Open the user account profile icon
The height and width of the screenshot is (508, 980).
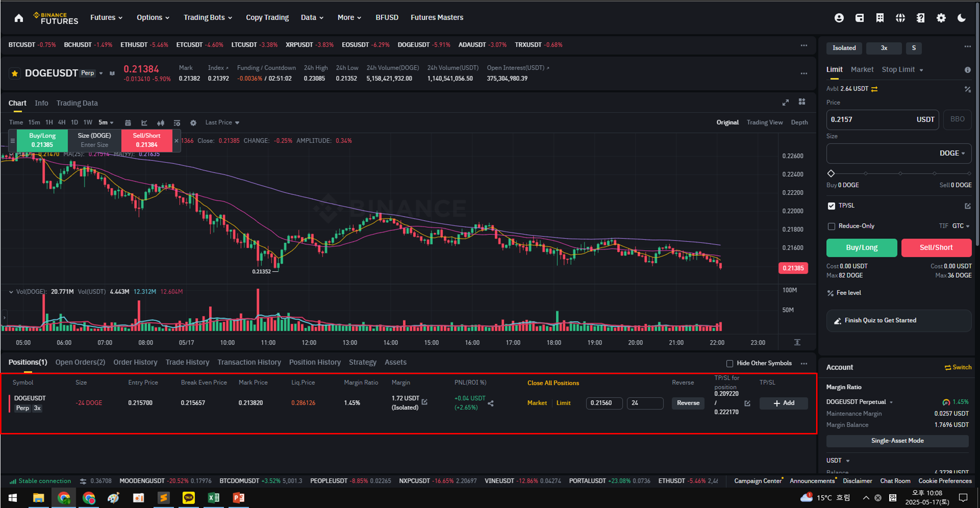coord(839,18)
